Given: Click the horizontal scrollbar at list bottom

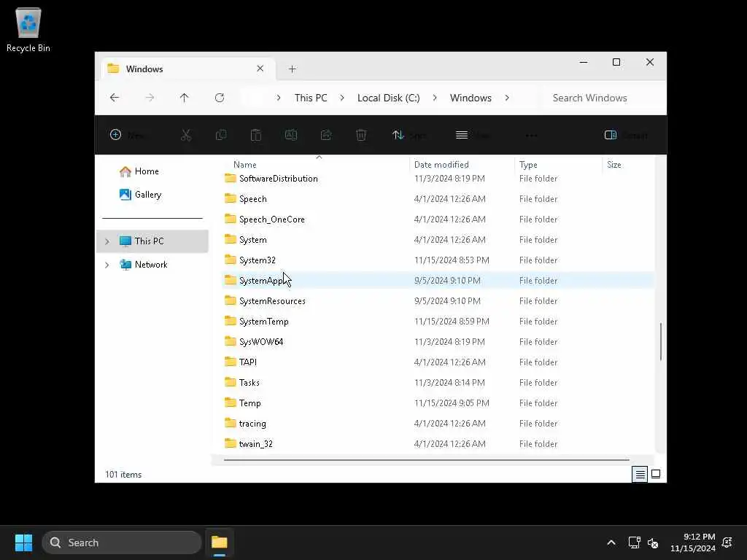Looking at the screenshot, I should pos(427,460).
